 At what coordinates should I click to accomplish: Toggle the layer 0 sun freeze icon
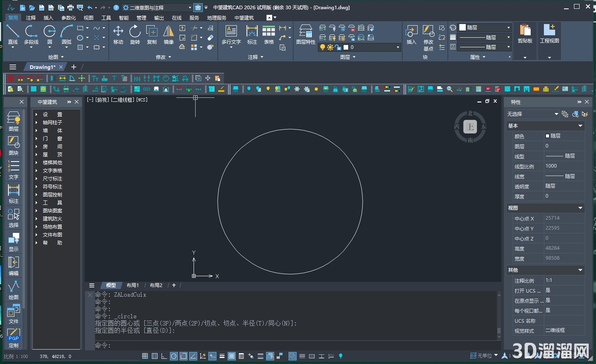pyautogui.click(x=330, y=47)
